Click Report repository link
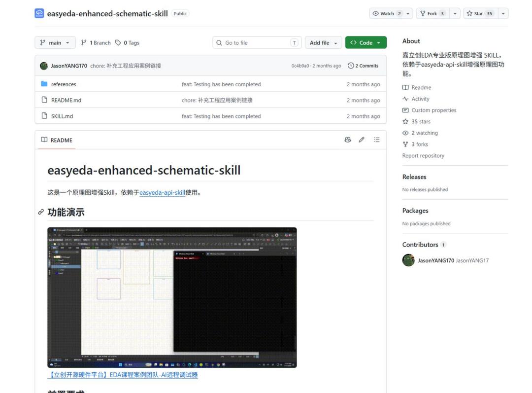Screen dimensions: 532x393 [x=423, y=155]
